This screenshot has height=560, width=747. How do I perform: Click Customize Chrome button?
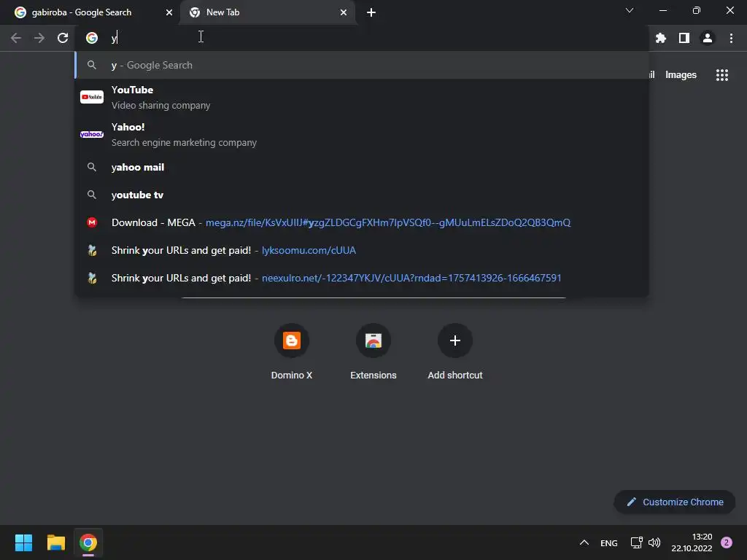click(x=675, y=502)
